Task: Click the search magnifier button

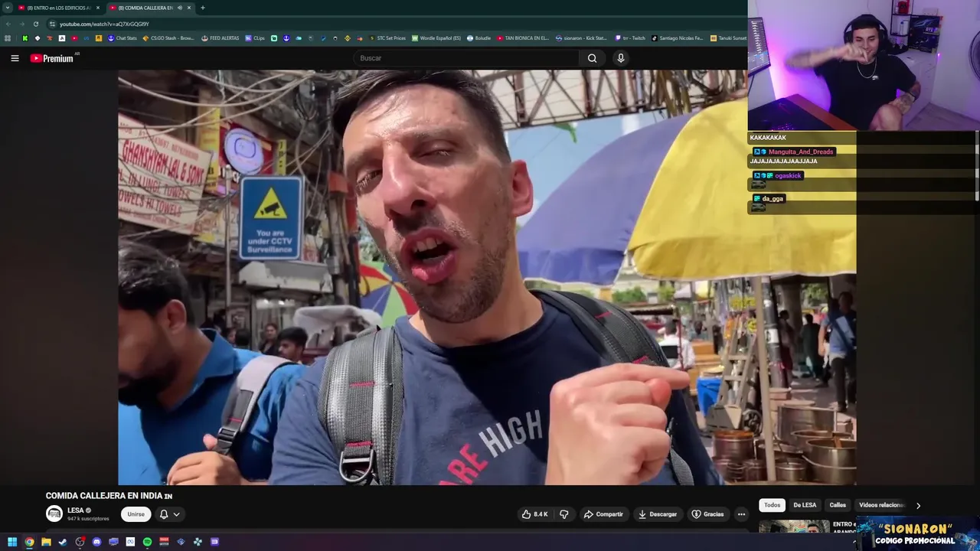Action: 592,58
